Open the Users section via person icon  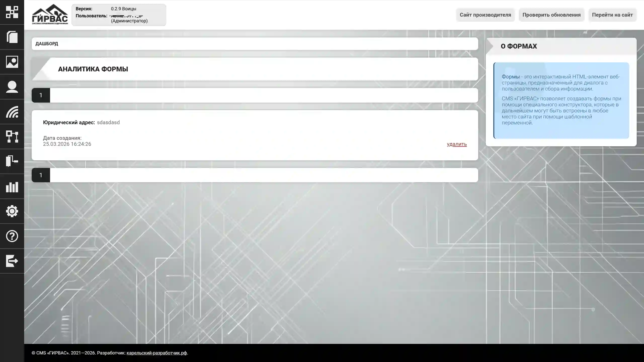12,87
